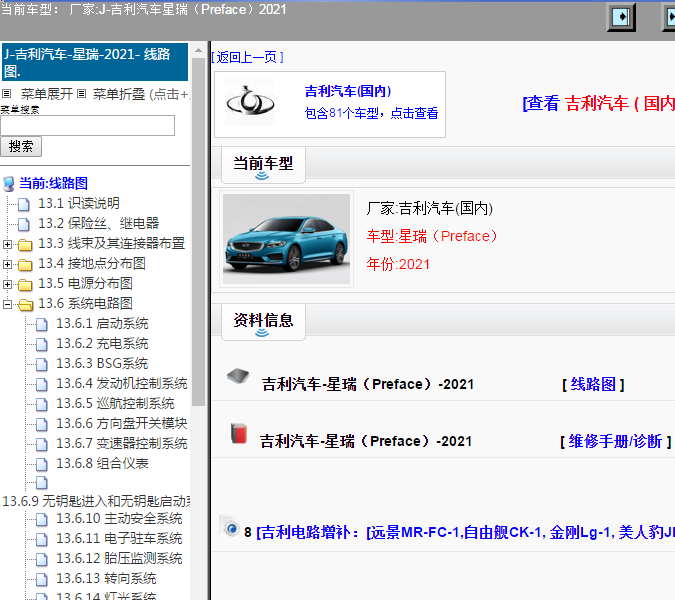Open 13.4 接地点分布图 folder label
This screenshot has width=675, height=600.
92,263
